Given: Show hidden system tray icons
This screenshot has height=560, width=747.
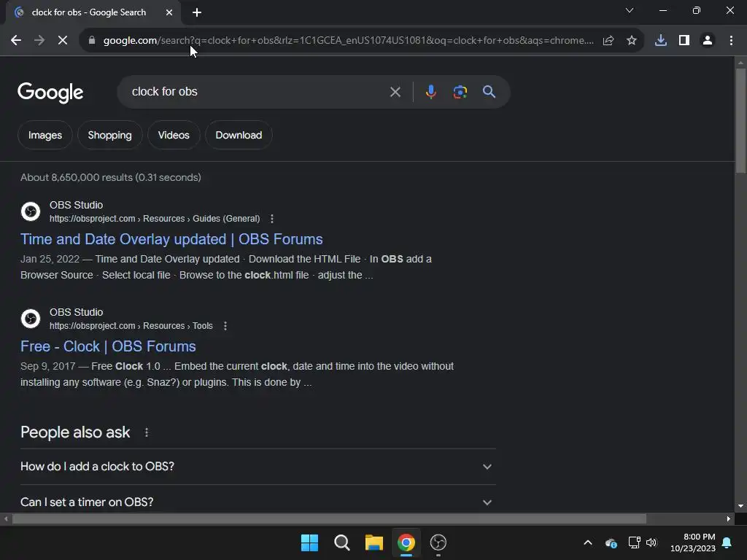Looking at the screenshot, I should pos(588,542).
